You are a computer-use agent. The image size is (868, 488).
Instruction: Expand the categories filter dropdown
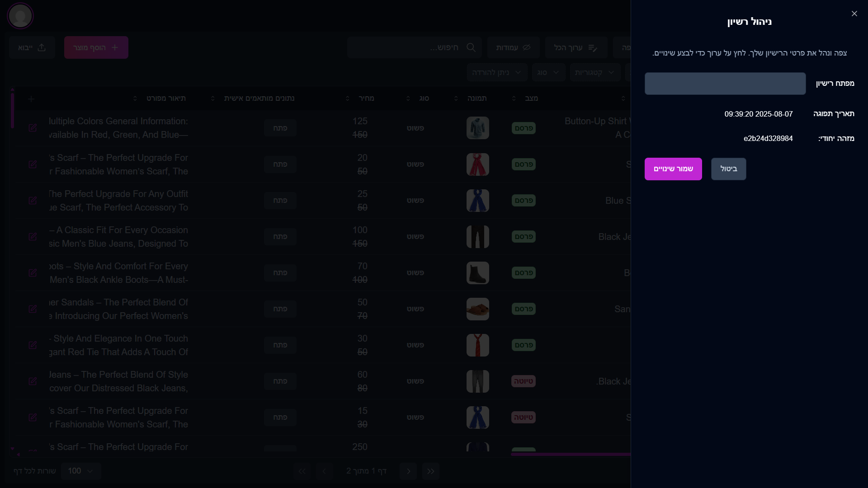click(x=594, y=72)
